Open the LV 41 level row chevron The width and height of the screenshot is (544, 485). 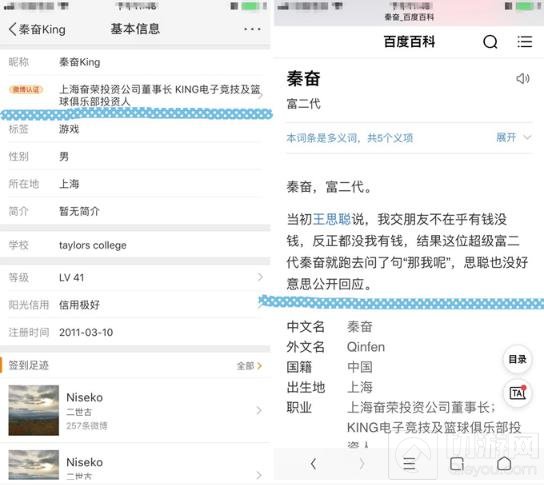click(x=260, y=277)
